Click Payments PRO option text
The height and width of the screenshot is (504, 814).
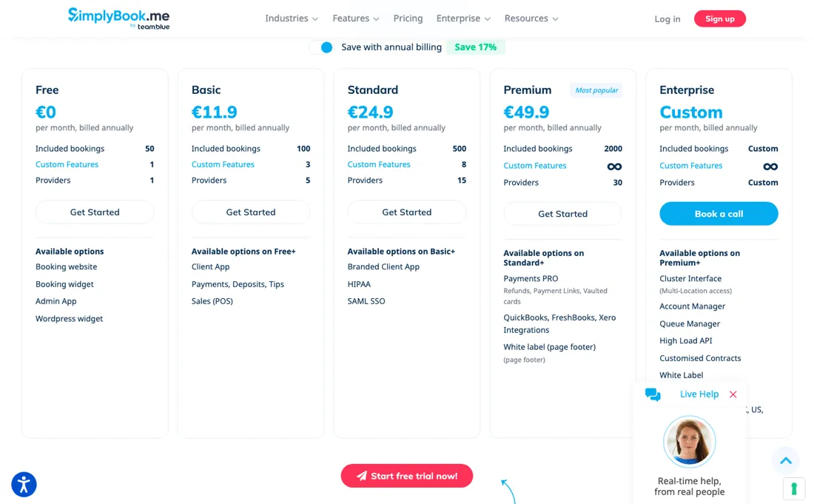coord(531,279)
